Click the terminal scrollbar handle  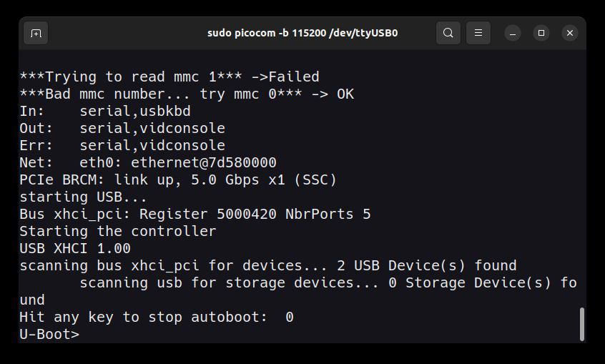pos(582,324)
